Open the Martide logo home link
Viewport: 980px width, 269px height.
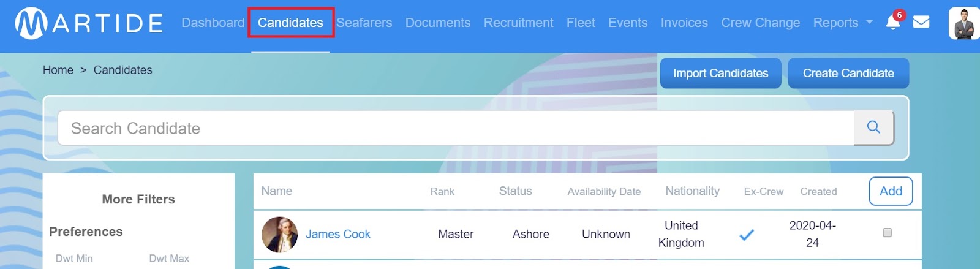click(x=89, y=23)
